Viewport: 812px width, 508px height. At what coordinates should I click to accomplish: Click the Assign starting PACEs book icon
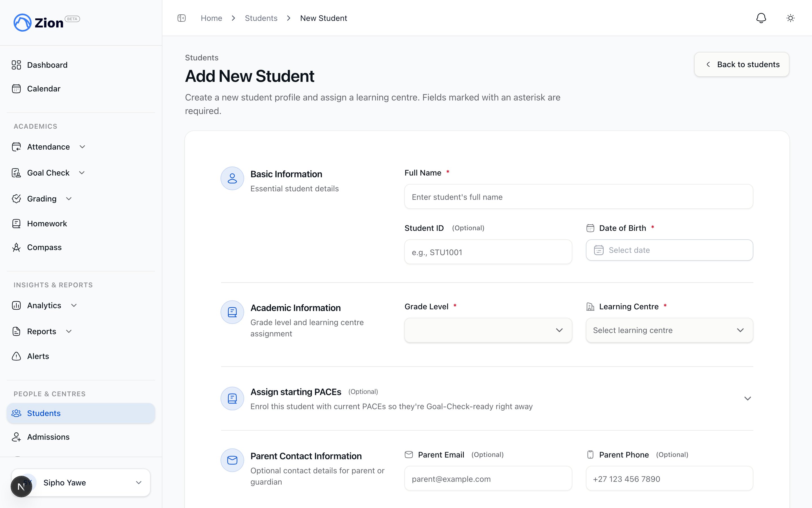[x=232, y=398]
